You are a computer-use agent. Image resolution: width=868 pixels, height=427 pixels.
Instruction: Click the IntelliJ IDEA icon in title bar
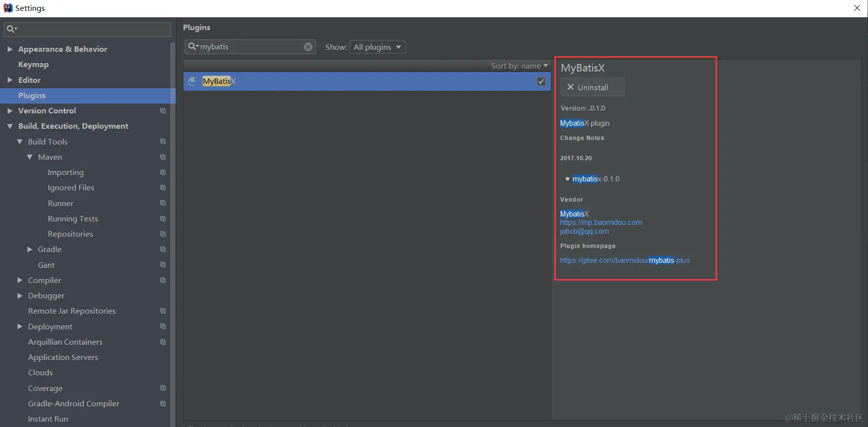(8, 8)
